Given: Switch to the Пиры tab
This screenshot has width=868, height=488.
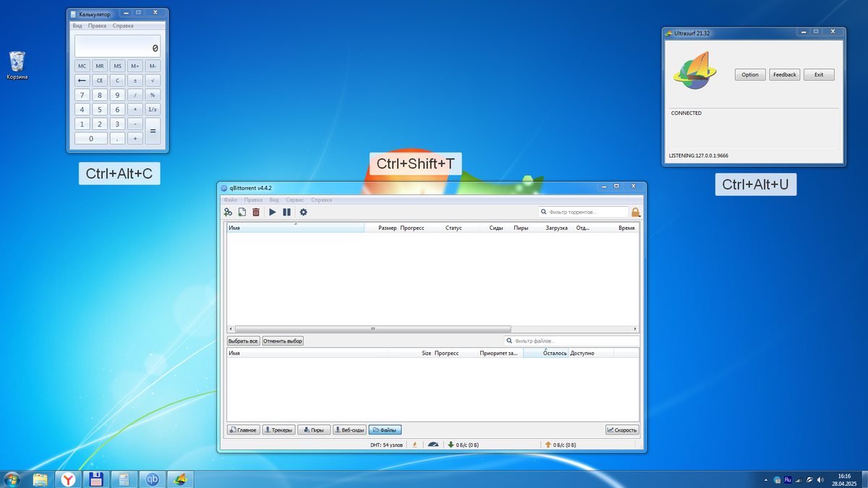Looking at the screenshot, I should (x=314, y=429).
